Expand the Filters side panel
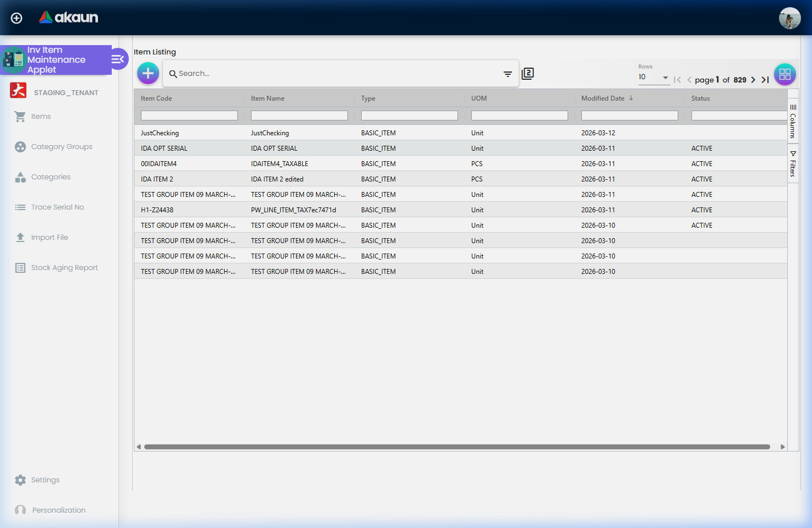Viewport: 812px width, 528px height. coord(793,164)
